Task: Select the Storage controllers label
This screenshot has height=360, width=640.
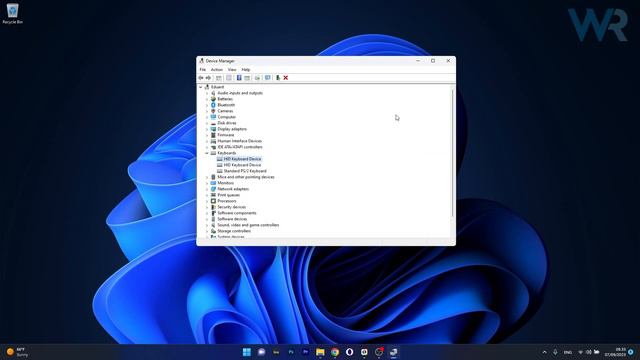Action: pos(234,231)
